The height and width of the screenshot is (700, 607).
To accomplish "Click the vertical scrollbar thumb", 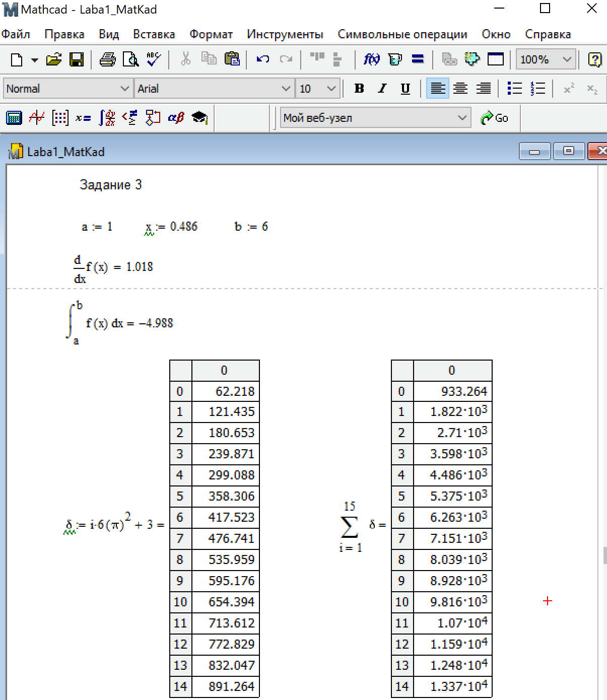I will [x=605, y=556].
